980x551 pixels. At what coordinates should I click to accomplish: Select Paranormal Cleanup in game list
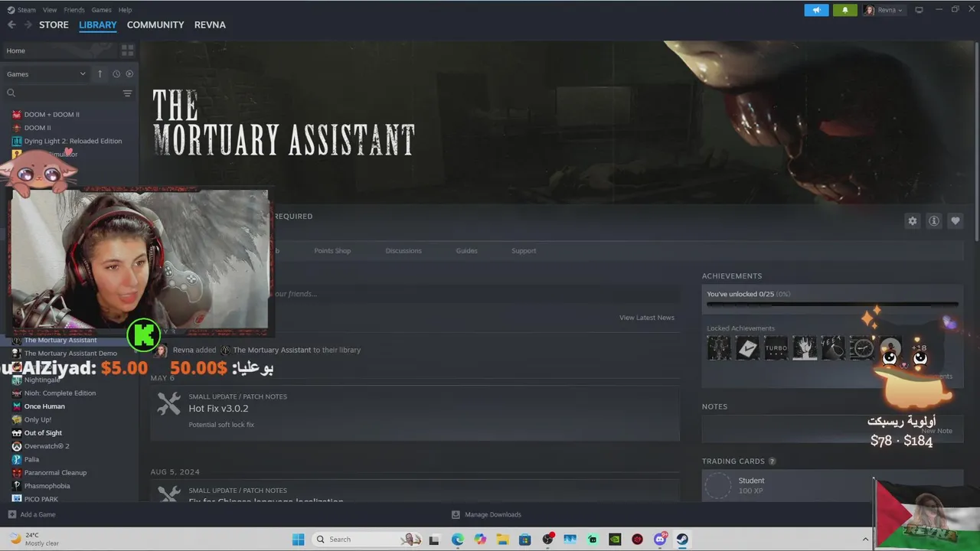55,473
